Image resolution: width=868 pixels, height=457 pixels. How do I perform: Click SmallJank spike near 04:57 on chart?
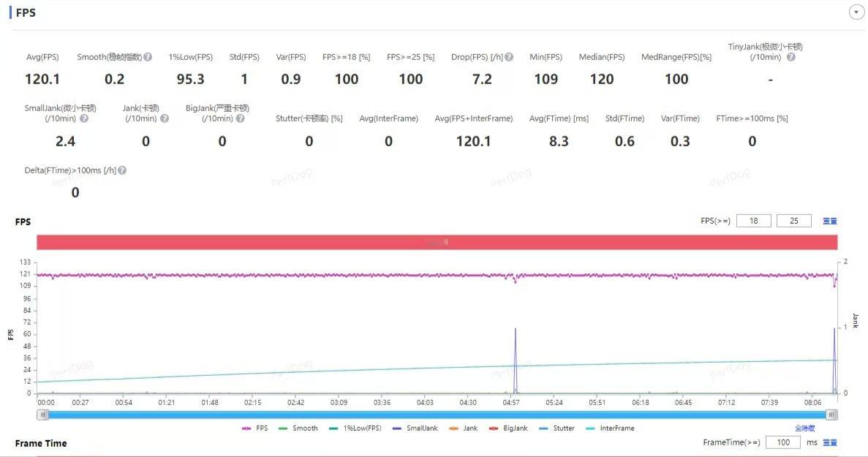click(x=516, y=360)
